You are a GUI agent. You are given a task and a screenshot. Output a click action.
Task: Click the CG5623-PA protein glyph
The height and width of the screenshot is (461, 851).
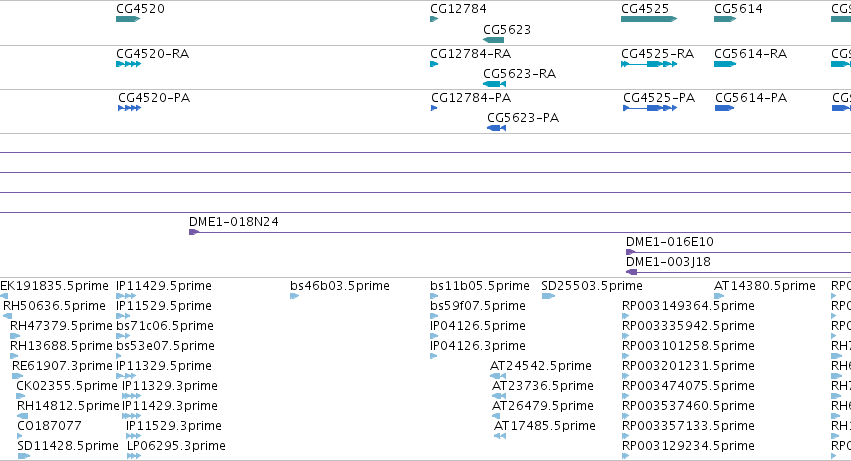pyautogui.click(x=497, y=128)
